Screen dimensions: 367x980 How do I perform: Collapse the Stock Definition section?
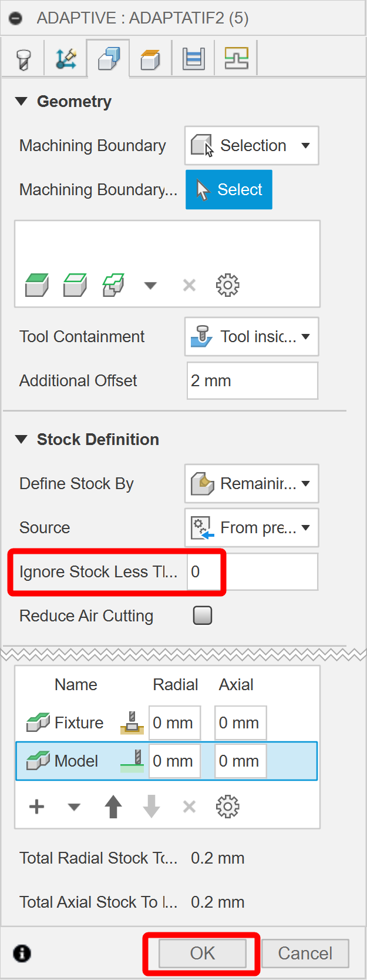pos(22,439)
